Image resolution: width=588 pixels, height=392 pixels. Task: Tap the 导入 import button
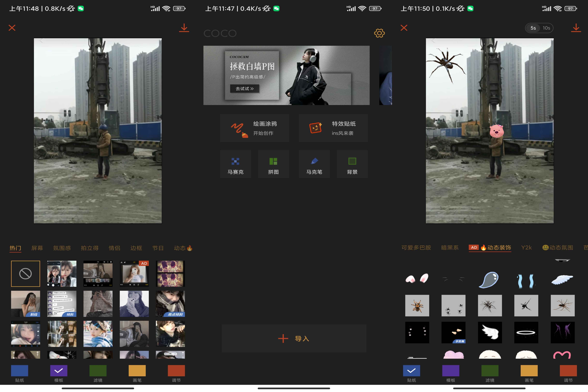294,338
